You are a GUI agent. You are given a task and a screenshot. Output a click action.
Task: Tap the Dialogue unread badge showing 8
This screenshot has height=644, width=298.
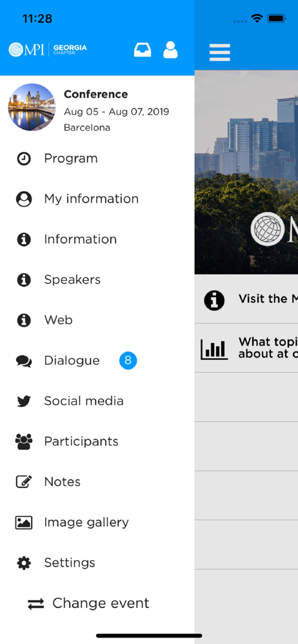(x=128, y=361)
